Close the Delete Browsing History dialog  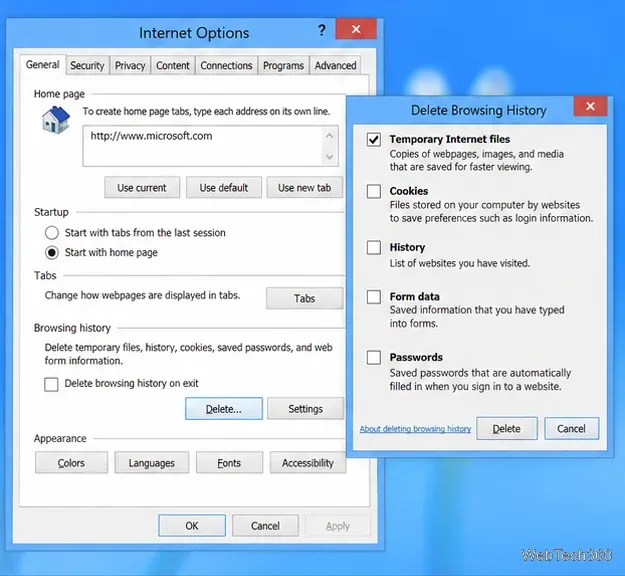(x=590, y=106)
